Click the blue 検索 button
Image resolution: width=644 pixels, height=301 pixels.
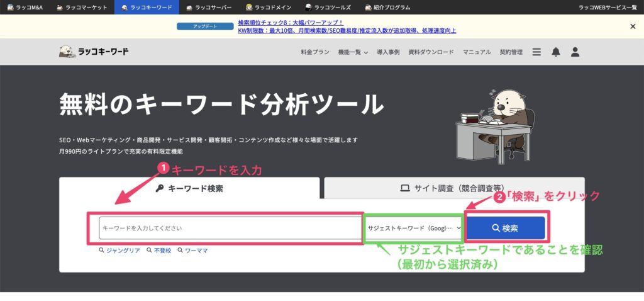506,228
